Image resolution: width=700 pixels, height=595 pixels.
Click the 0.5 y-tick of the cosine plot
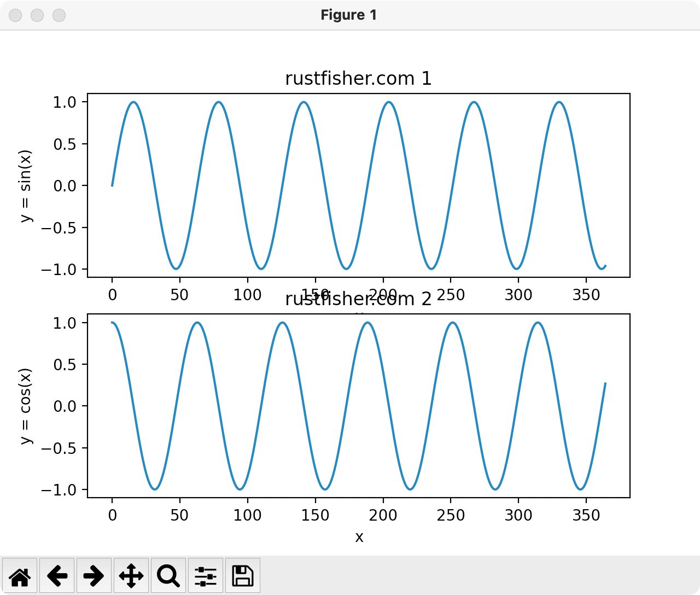[65, 365]
